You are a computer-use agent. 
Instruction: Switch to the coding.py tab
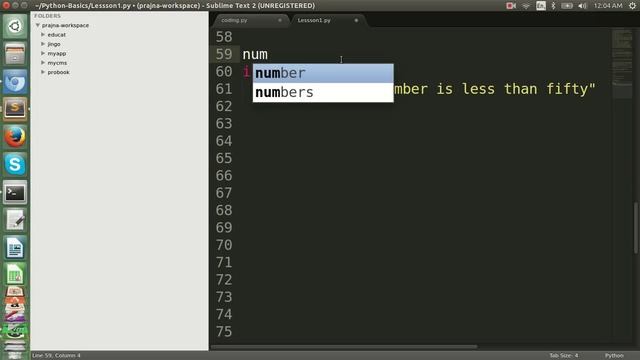pos(234,20)
